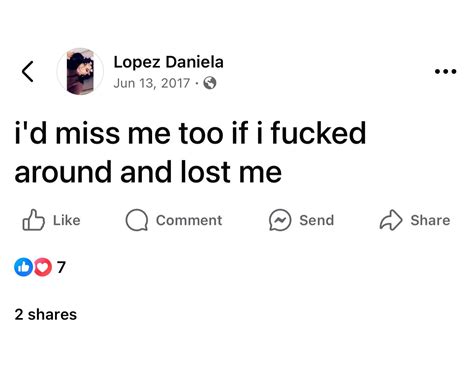This screenshot has width=474, height=366.
Task: Click the public globe privacy icon
Action: tap(210, 83)
